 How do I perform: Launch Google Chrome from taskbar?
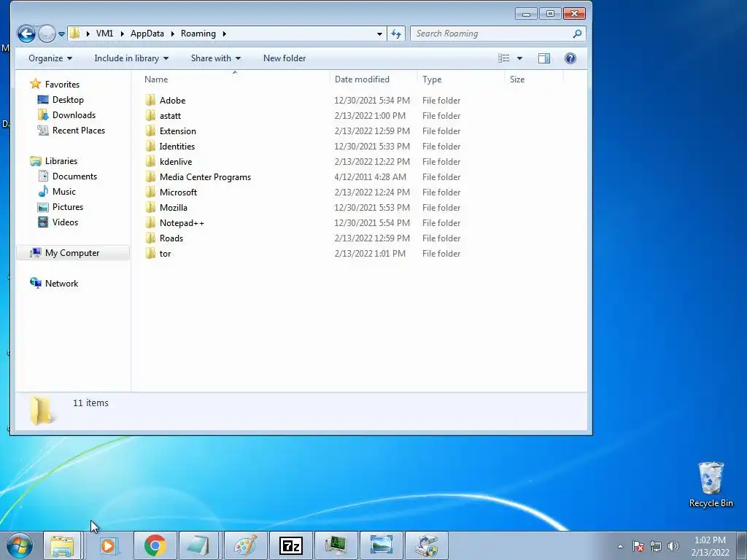tap(155, 545)
